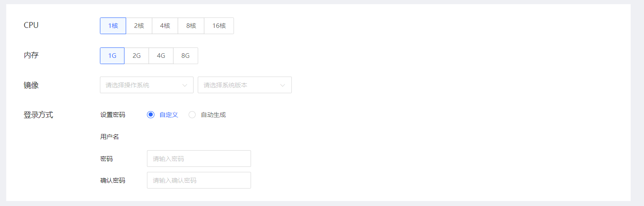Viewport: 644px width, 206px height.
Task: Click the chevron arrow in operating system selector
Action: click(x=185, y=85)
